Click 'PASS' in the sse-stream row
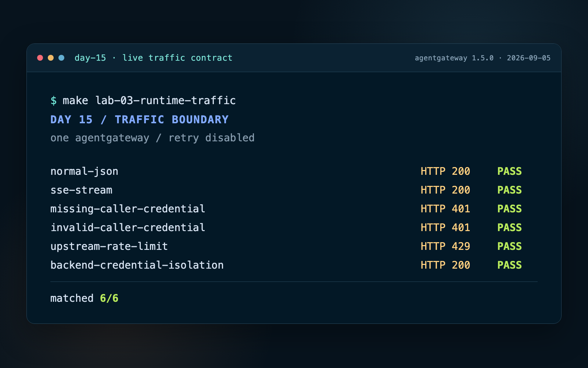588x368 pixels. click(510, 190)
